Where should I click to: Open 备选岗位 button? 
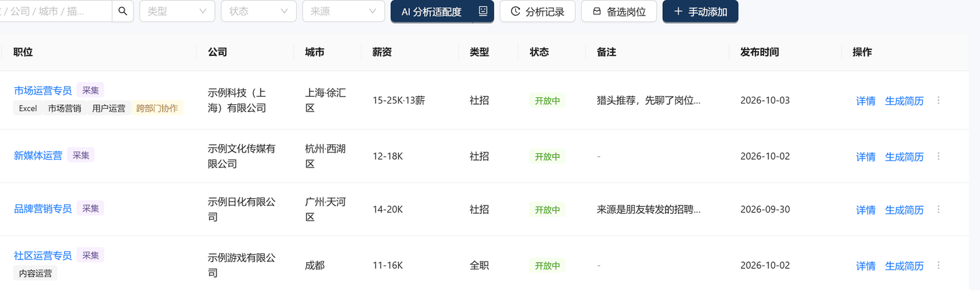click(619, 12)
